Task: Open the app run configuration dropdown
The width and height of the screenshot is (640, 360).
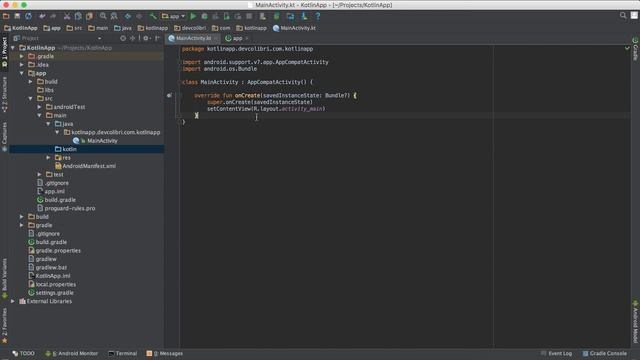Action: point(173,16)
